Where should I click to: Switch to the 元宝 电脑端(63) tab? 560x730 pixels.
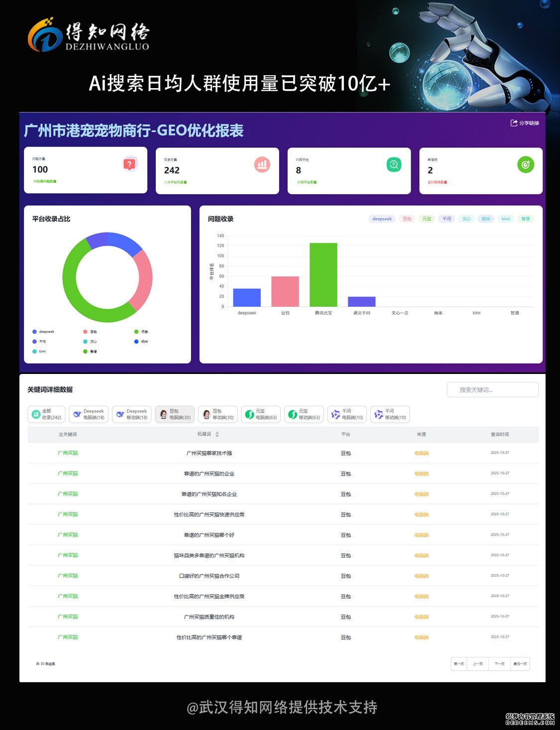tap(261, 414)
